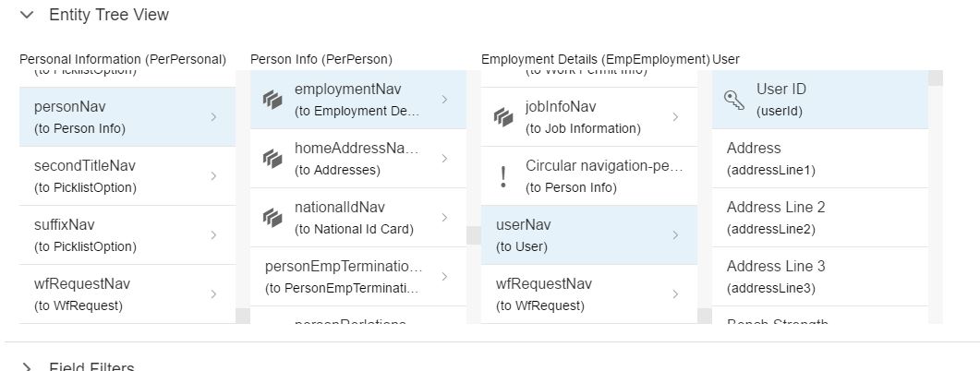Open the secondTitleNav chevron arrow

(x=213, y=176)
